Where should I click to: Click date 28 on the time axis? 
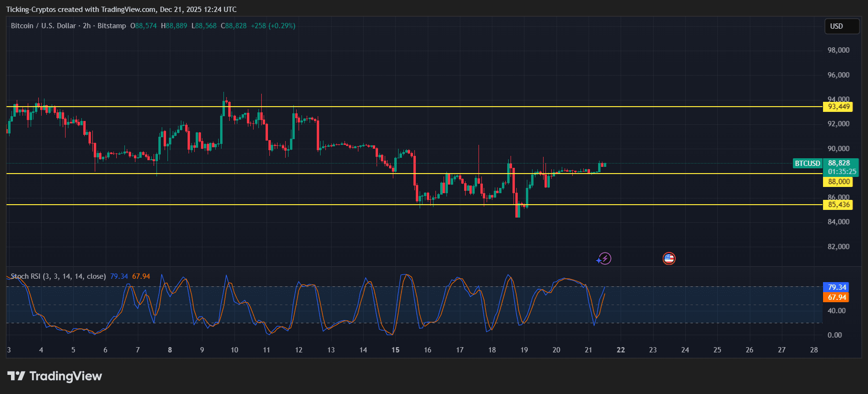coord(814,350)
